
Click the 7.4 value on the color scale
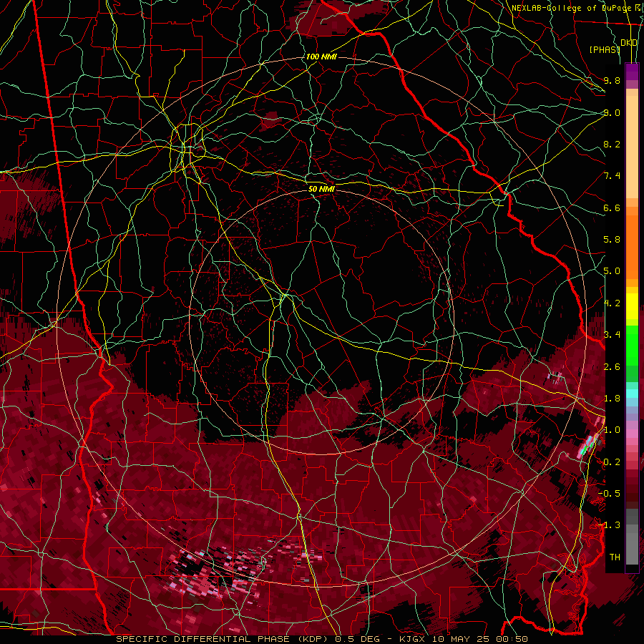[612, 176]
